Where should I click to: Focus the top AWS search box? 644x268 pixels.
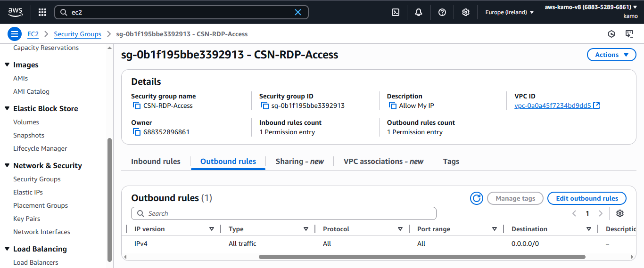click(x=182, y=12)
